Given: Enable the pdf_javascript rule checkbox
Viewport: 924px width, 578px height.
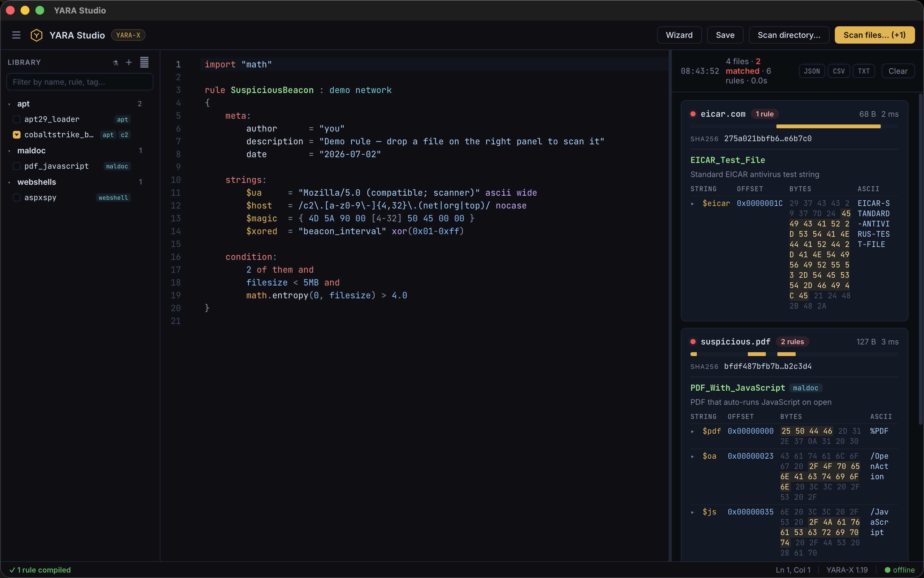Looking at the screenshot, I should pos(16,166).
